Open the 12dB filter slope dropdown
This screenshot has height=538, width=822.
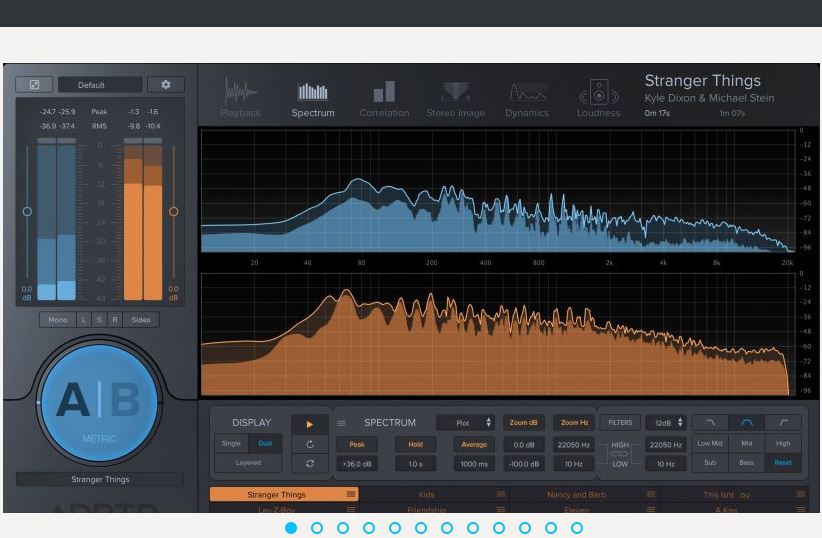click(x=666, y=423)
